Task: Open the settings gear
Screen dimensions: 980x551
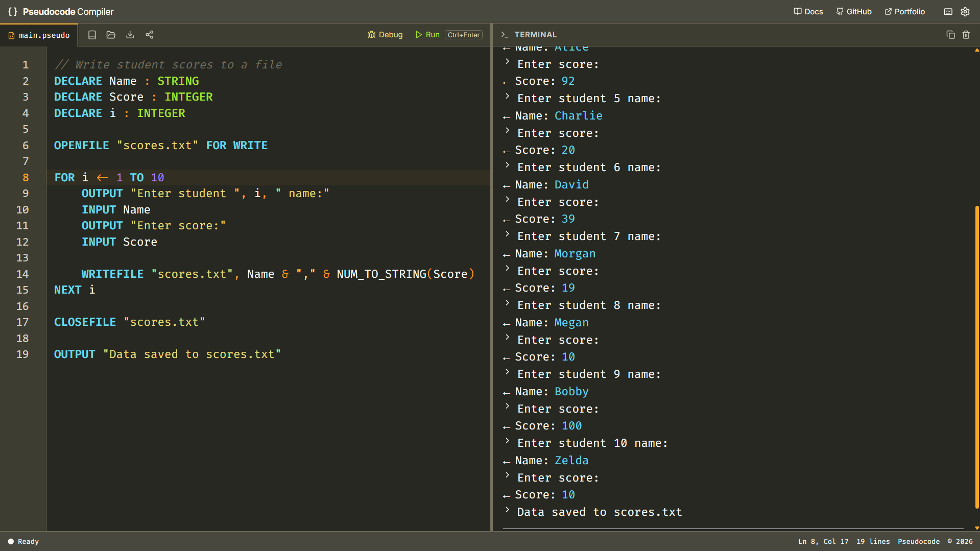Action: 965,11
